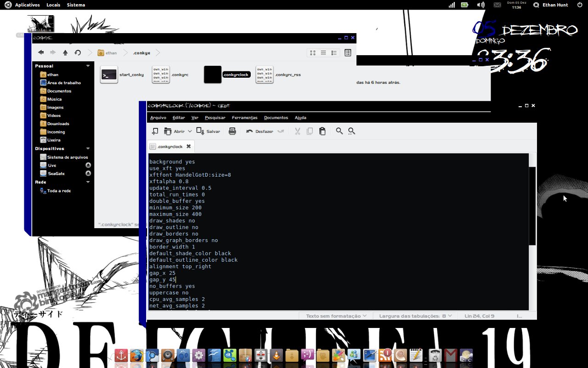Toggle the file manager extra pane icon
Viewport: 588px width, 368px height.
coord(348,53)
